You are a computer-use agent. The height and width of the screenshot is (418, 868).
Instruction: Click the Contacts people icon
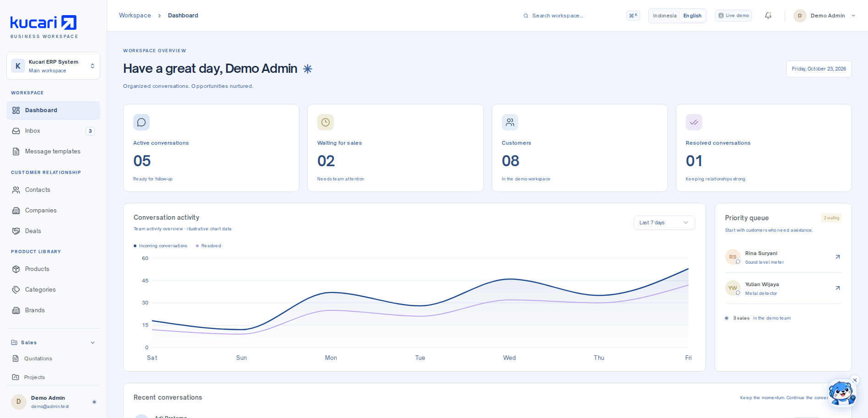(16, 190)
